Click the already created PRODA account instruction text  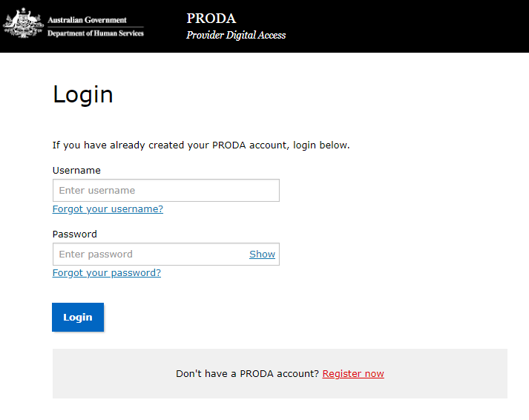201,145
